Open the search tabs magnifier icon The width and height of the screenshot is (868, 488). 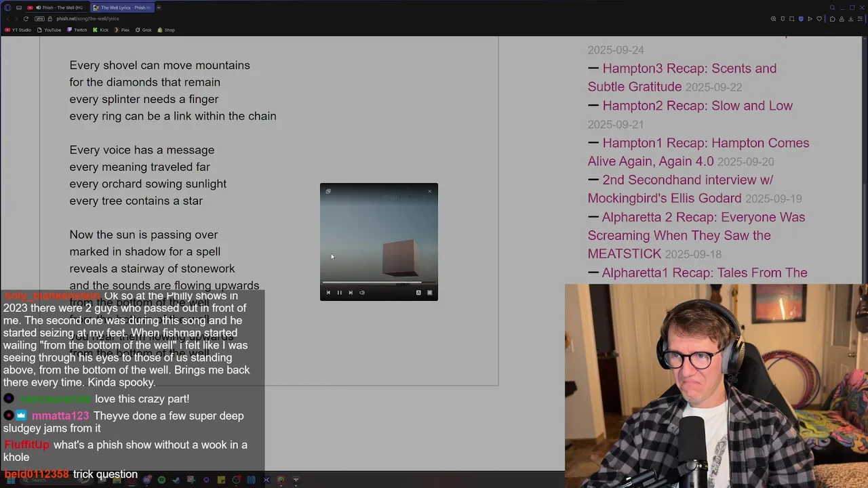click(832, 7)
